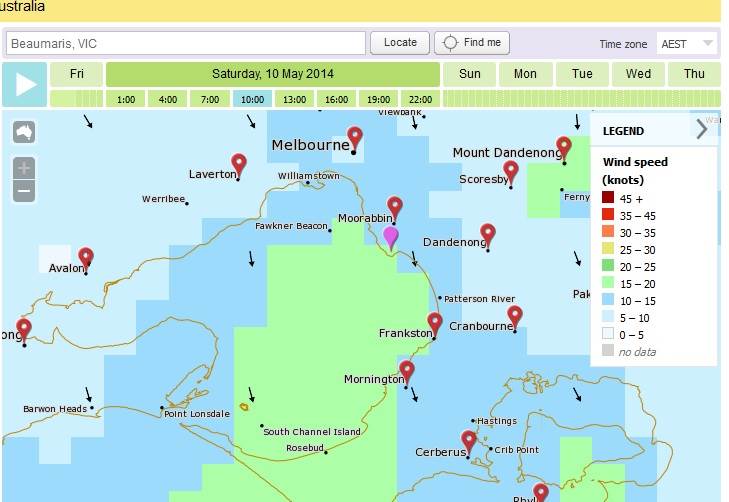
Task: Switch to the Fri day tab
Action: coord(77,74)
